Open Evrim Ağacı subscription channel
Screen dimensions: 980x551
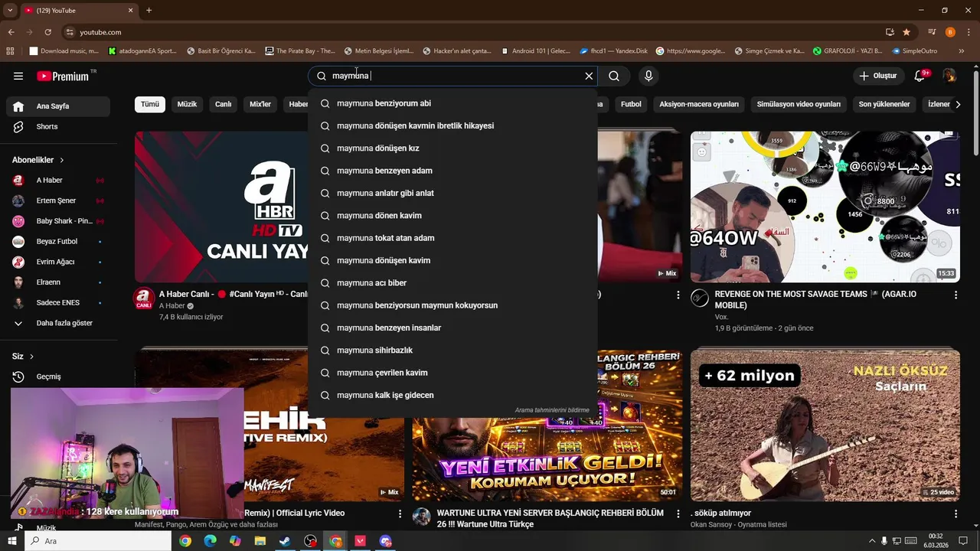(x=58, y=262)
